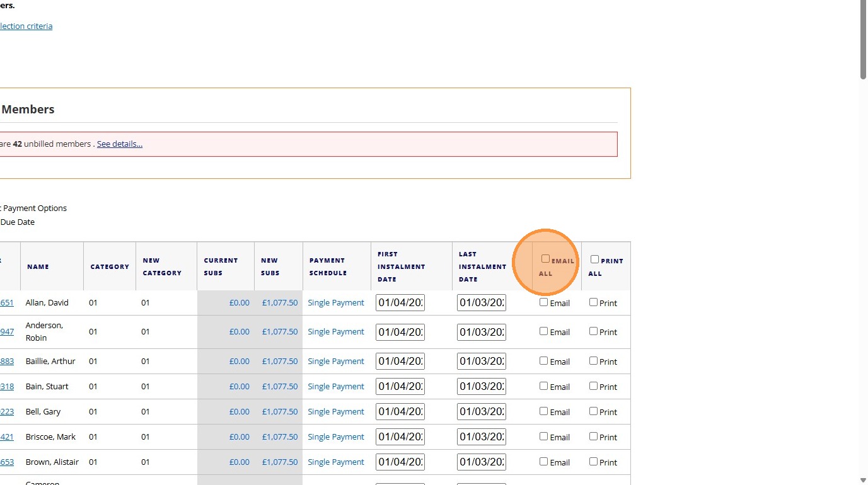Select first instalment date field for Bain, Stuart
Viewport: 868px width, 485px height.
tap(400, 386)
